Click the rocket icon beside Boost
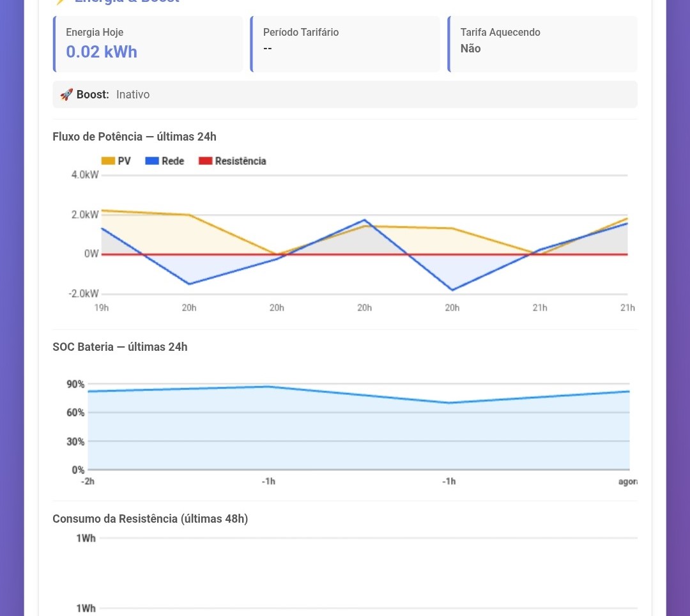Screen dimensions: 690x616 [66, 95]
